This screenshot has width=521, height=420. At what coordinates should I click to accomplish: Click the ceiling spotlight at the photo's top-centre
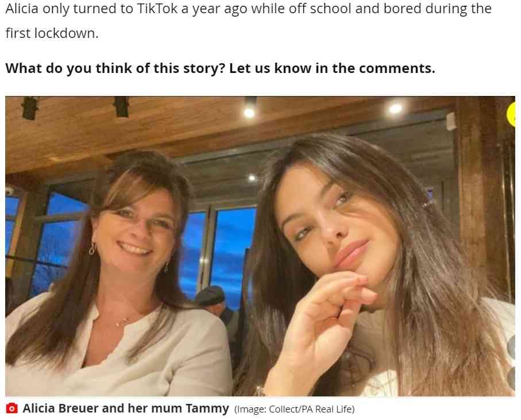249,111
